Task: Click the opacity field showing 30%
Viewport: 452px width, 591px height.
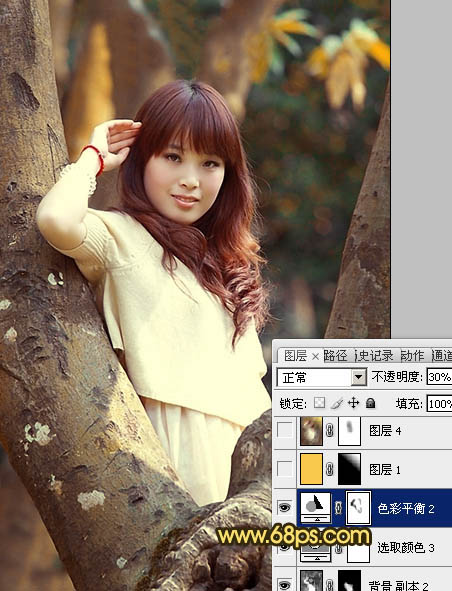Action: (439, 377)
